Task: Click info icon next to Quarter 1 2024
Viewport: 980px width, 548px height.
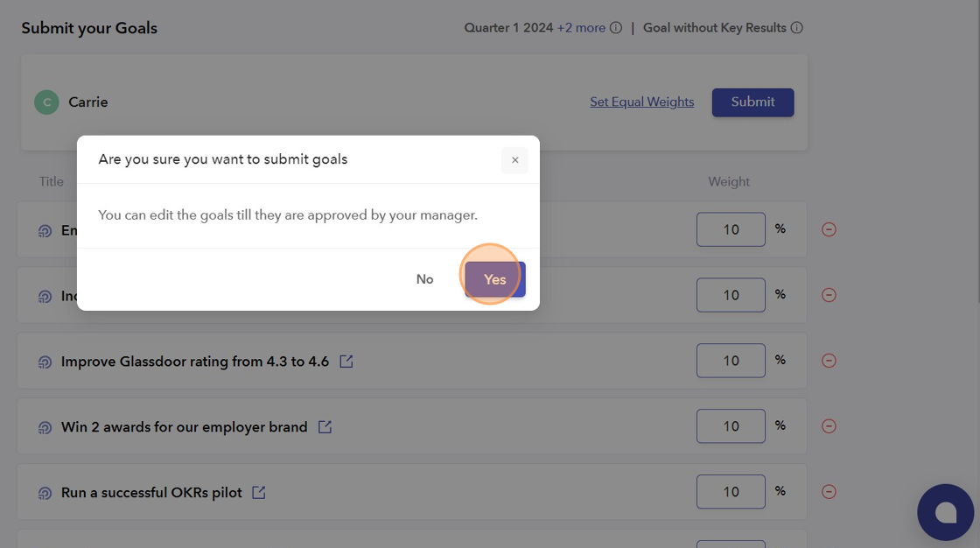Action: pyautogui.click(x=616, y=28)
